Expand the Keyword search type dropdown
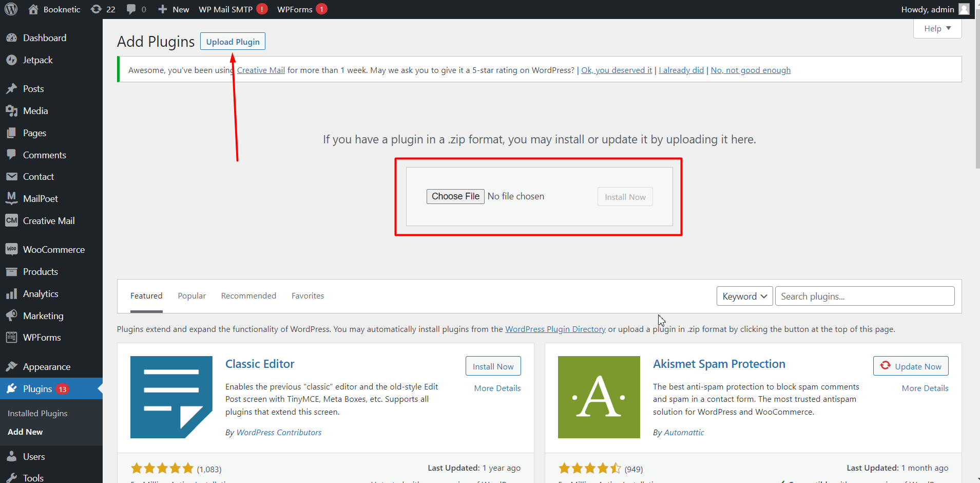The width and height of the screenshot is (980, 483). [x=744, y=296]
